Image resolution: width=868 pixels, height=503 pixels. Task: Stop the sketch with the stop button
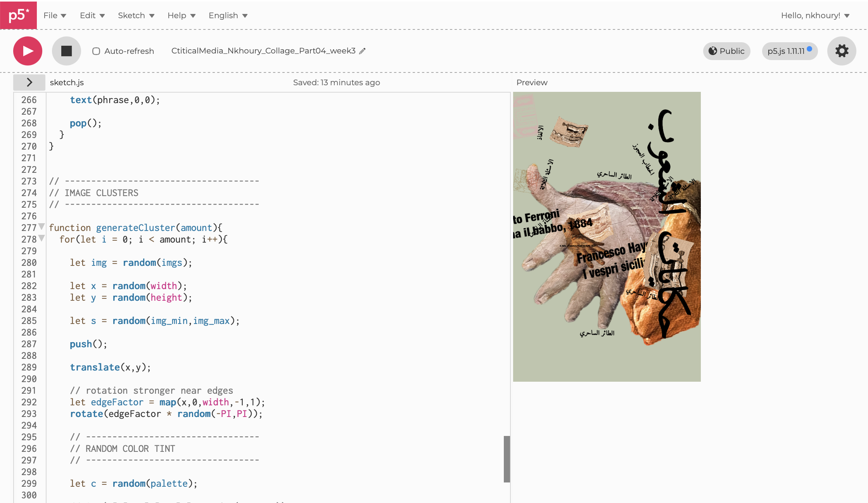point(66,51)
